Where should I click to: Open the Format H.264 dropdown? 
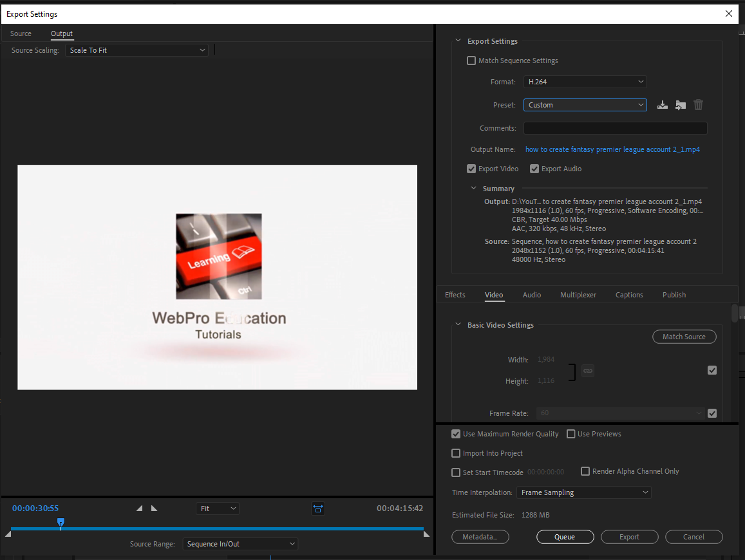point(585,82)
